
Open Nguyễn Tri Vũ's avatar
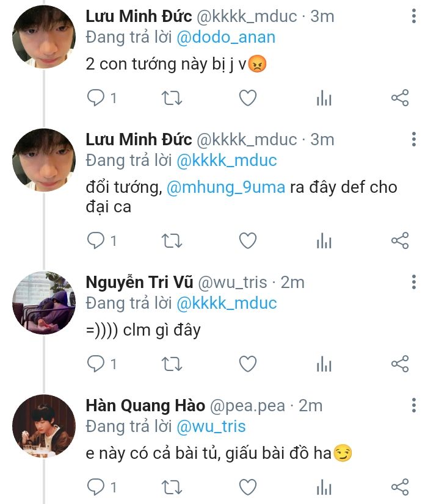tap(44, 303)
